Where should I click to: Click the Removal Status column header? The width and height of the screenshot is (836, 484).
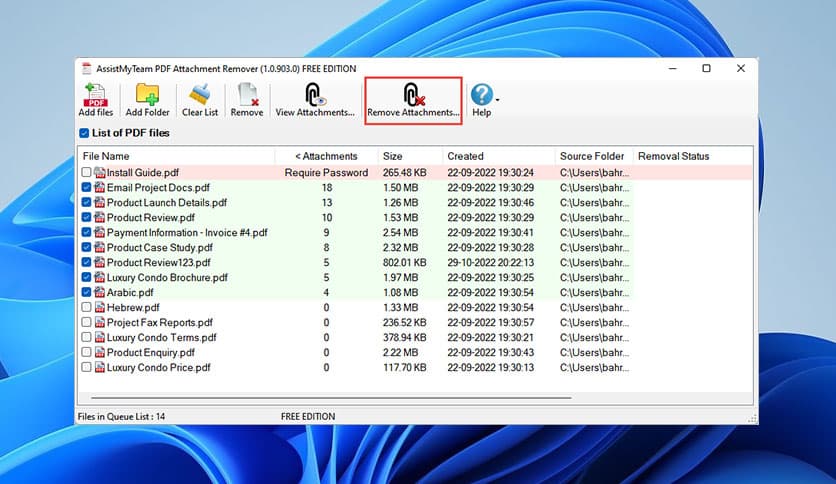[x=693, y=156]
